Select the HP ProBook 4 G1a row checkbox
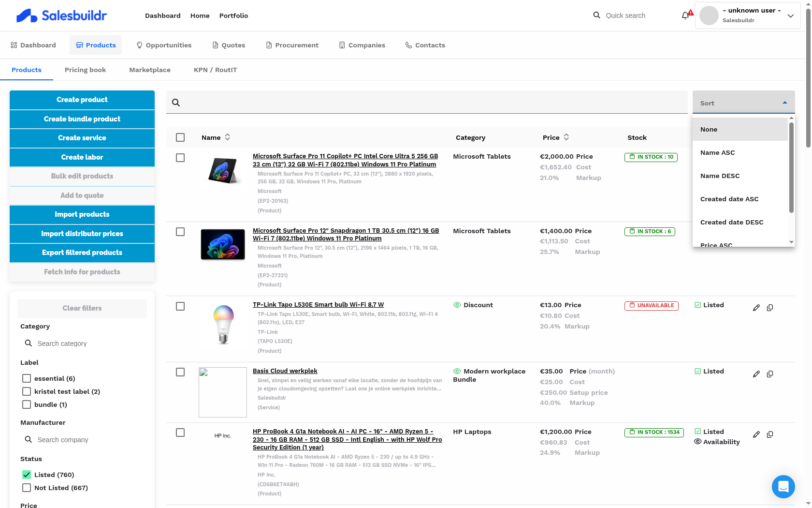This screenshot has width=812, height=508. point(180,433)
